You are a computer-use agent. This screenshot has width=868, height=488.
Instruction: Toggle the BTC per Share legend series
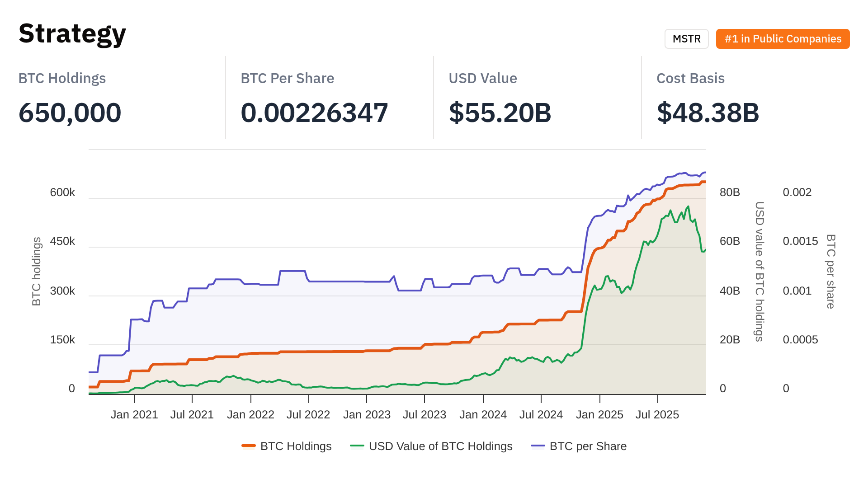click(x=588, y=446)
